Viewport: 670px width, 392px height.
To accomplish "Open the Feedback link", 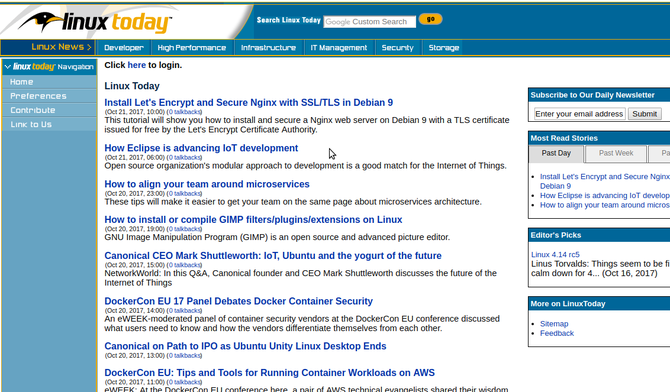I will click(557, 333).
